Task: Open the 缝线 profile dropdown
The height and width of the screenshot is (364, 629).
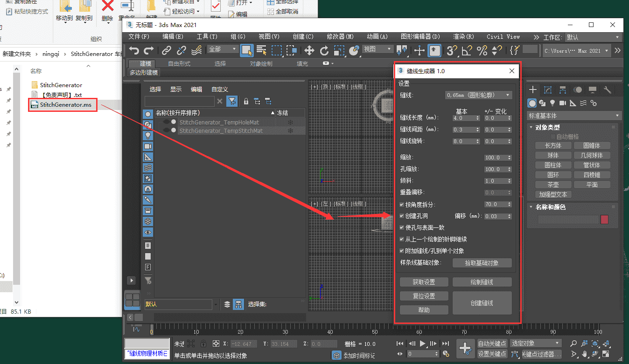Action: pyautogui.click(x=478, y=95)
